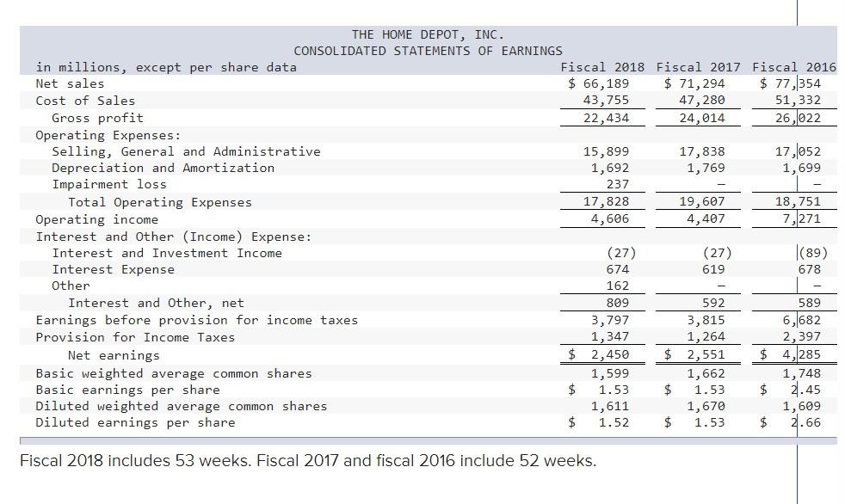Select the Net sales row label
The height and width of the screenshot is (504, 845).
pyautogui.click(x=70, y=84)
